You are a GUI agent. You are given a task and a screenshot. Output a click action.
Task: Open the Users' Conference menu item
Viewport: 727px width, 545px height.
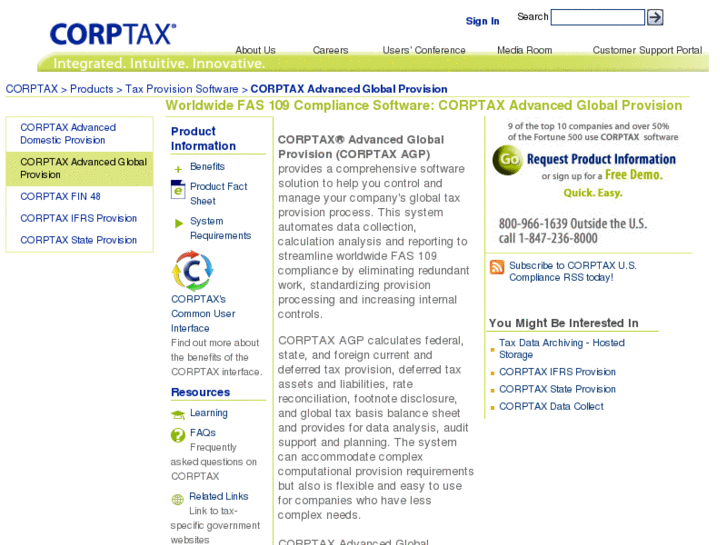[424, 50]
